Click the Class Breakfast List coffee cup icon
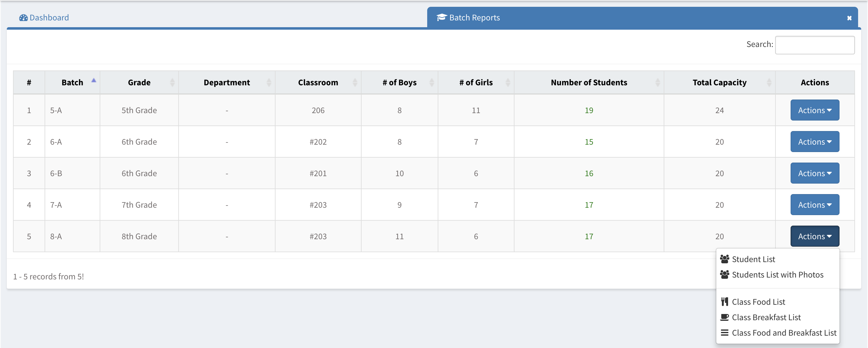Screen dimensions: 868x348 click(x=724, y=317)
